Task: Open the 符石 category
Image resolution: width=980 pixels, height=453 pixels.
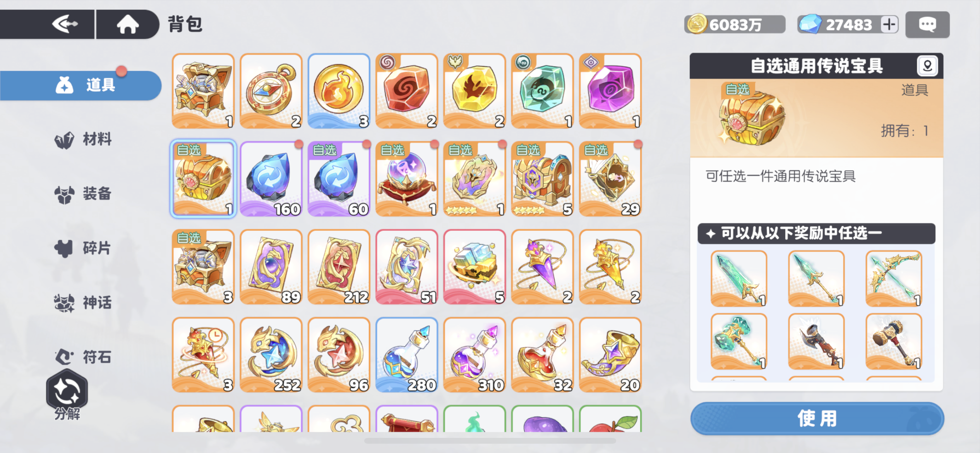Action: pyautogui.click(x=83, y=357)
